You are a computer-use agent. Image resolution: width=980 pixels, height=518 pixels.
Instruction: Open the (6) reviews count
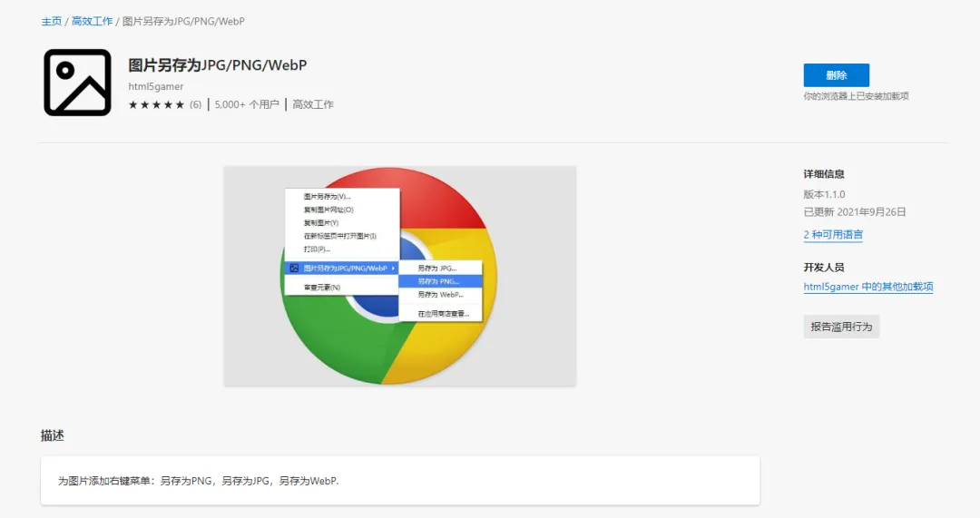[196, 104]
